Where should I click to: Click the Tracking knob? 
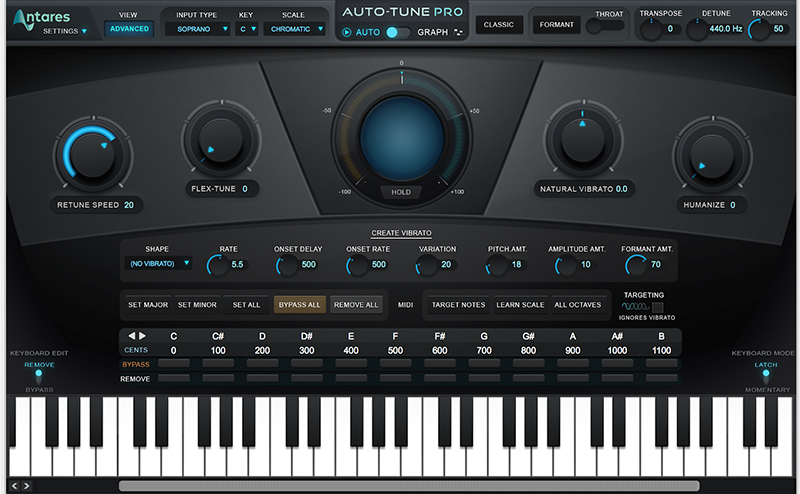[759, 29]
